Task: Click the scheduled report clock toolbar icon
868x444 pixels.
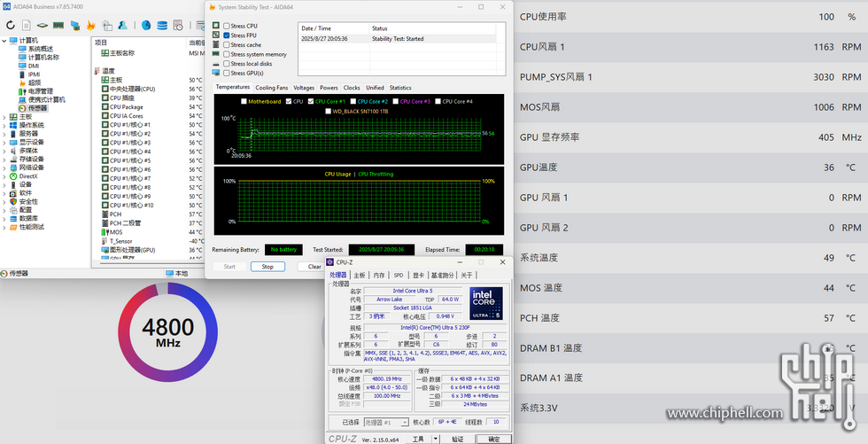Action: click(x=178, y=25)
